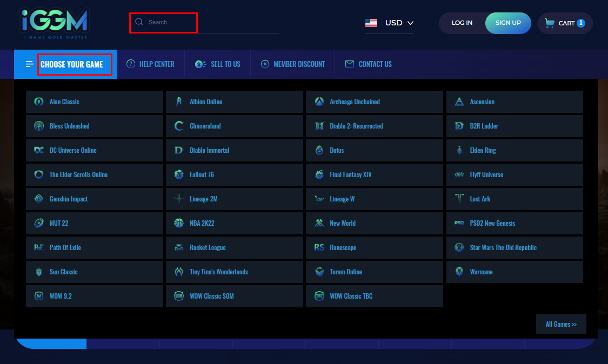
Task: Click the D2R Ladder icon
Action: [459, 126]
